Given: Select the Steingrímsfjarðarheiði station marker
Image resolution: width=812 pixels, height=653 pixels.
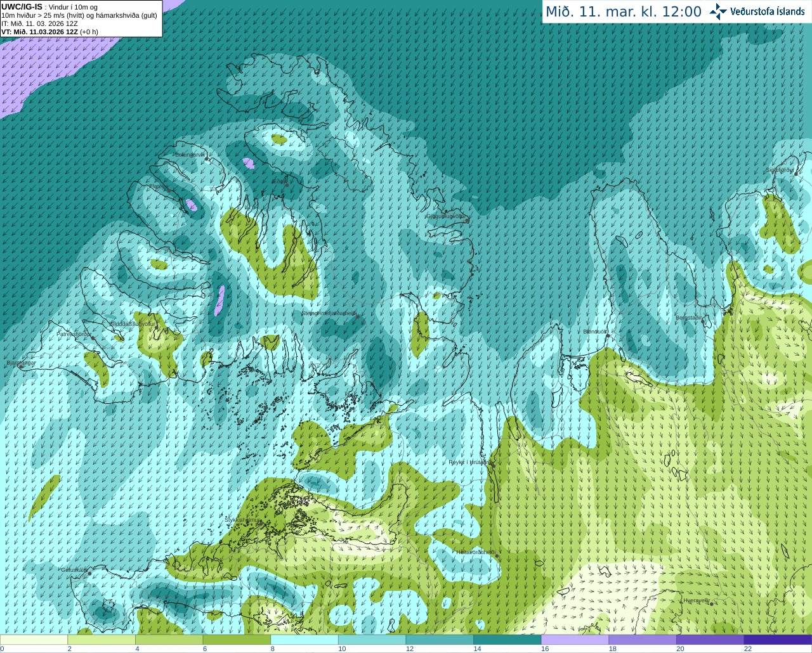Looking at the screenshot, I should coord(358,316).
